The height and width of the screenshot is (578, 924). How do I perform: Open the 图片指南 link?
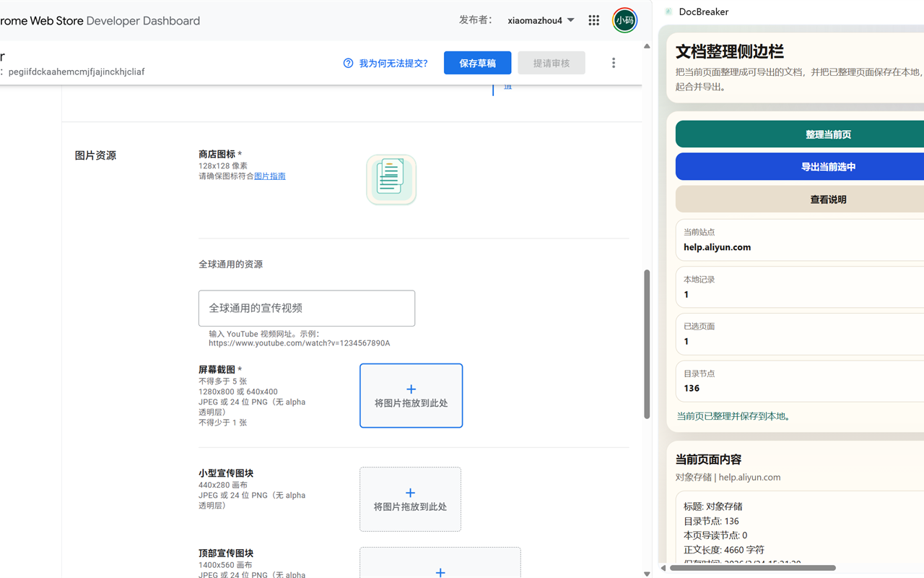point(270,176)
